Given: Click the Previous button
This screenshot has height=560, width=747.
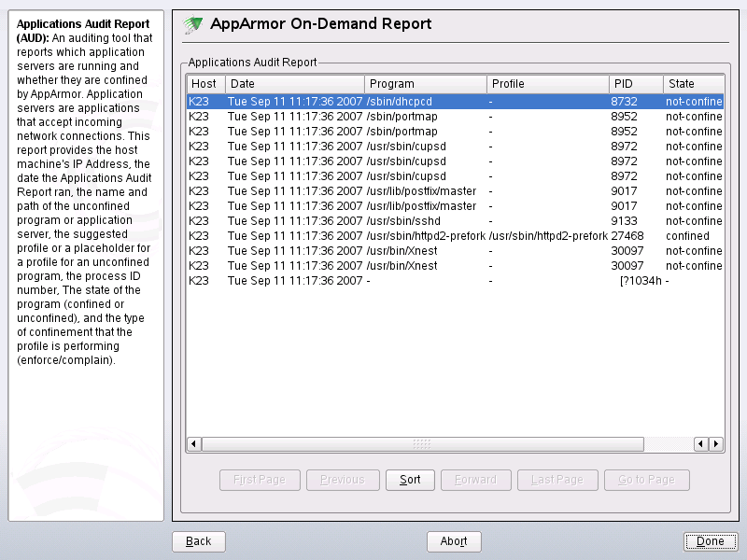Looking at the screenshot, I should pyautogui.click(x=342, y=479).
